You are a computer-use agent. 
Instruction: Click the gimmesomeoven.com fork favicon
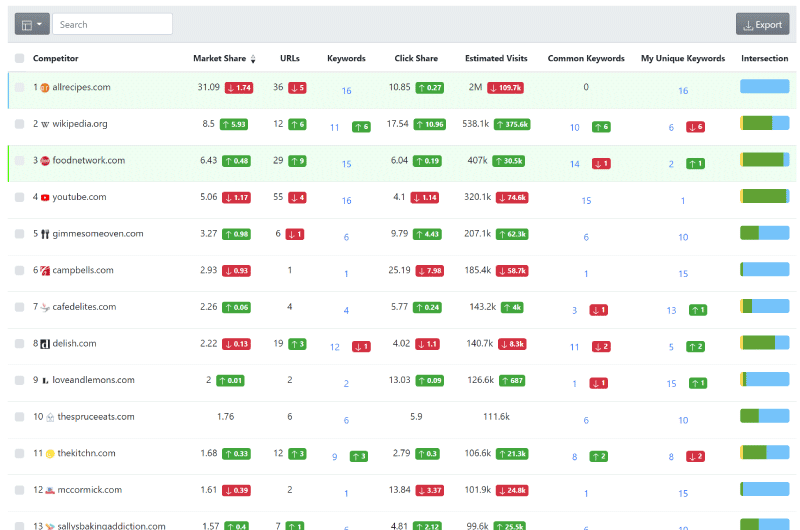pyautogui.click(x=45, y=234)
